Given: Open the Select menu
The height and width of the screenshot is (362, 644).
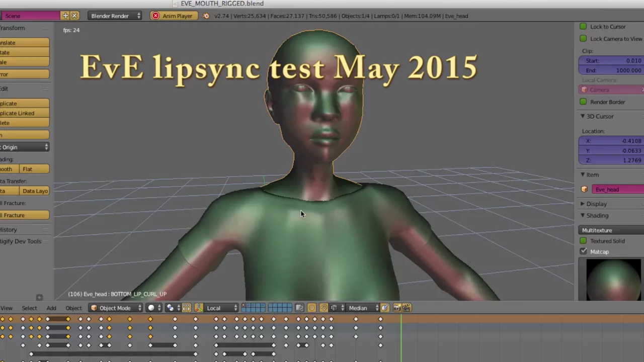Looking at the screenshot, I should tap(29, 308).
